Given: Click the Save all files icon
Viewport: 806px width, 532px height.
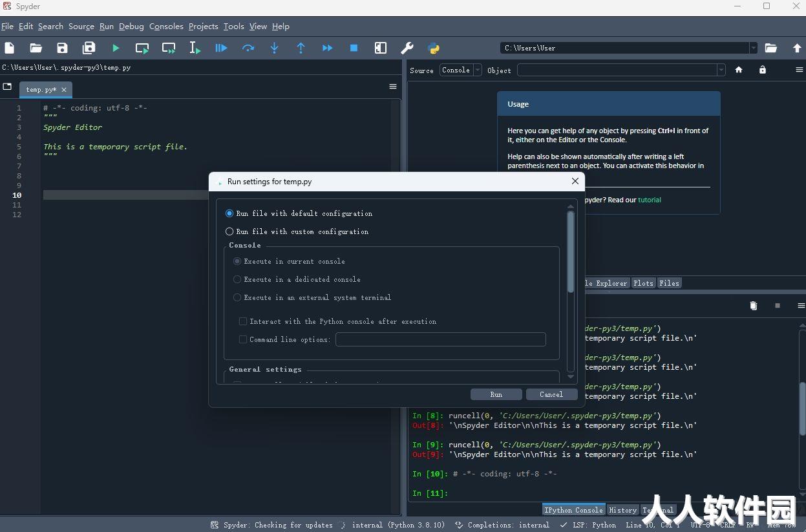Looking at the screenshot, I should 89,48.
